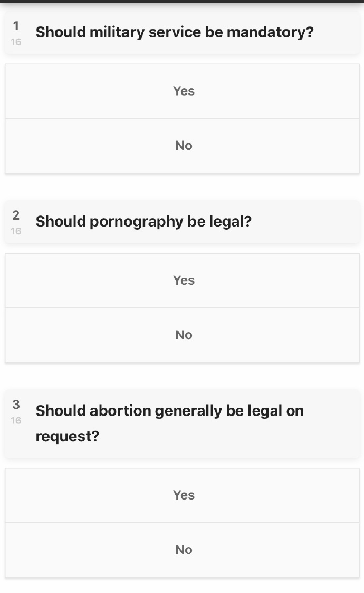This screenshot has height=593, width=364.
Task: Choose Yes for pornography being legal
Action: pos(183,280)
